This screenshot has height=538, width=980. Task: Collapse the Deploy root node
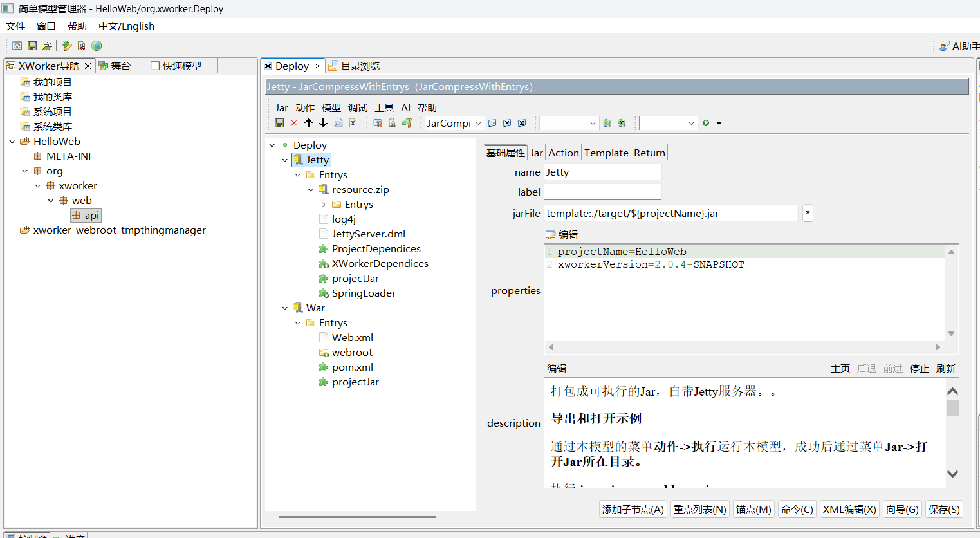coord(272,145)
